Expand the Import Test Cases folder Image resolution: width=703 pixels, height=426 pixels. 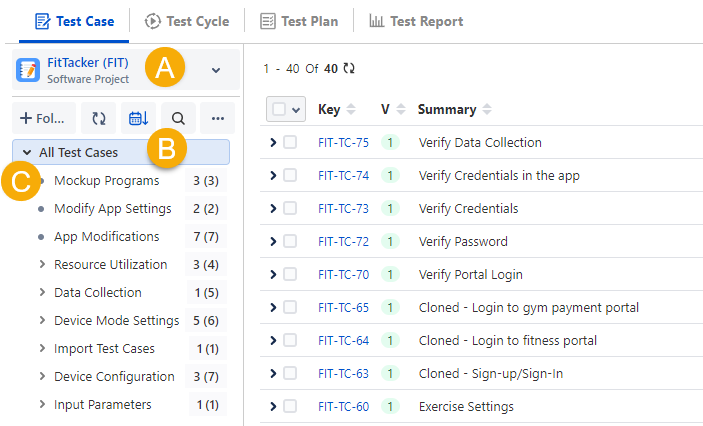pos(42,348)
